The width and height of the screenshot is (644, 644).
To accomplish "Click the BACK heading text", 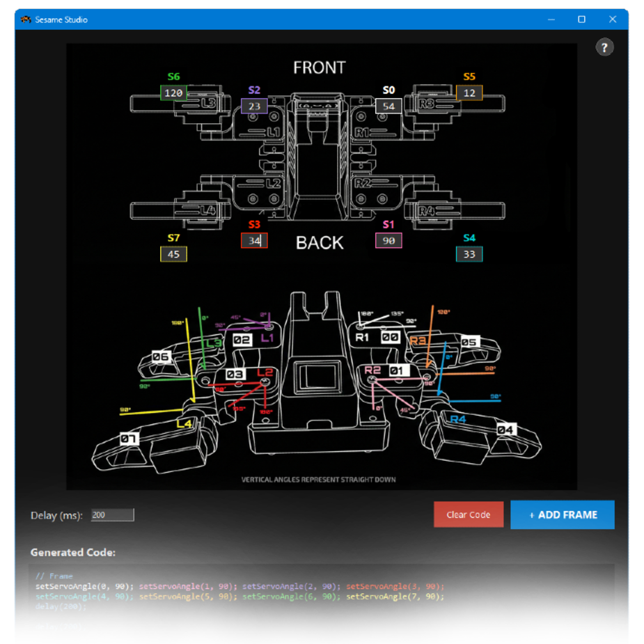I will click(320, 243).
